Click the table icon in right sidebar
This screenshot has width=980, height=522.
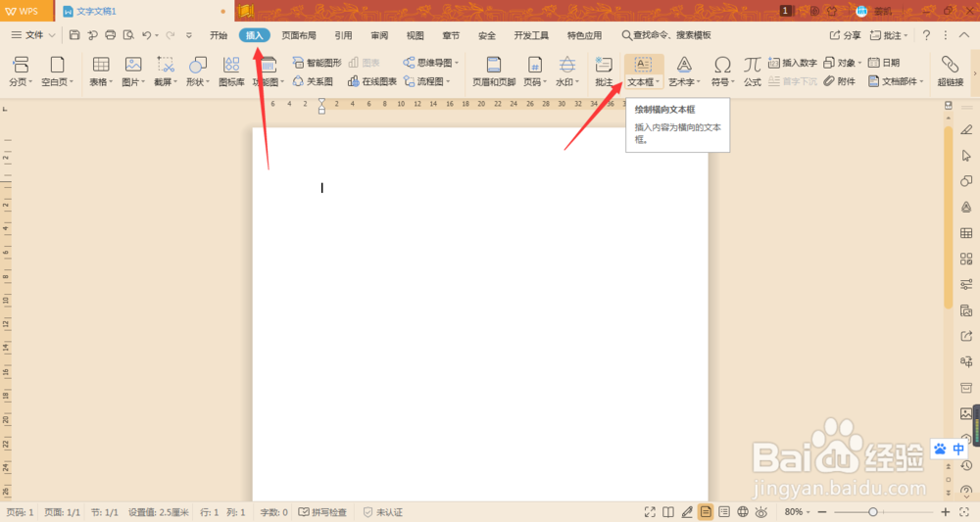click(966, 233)
